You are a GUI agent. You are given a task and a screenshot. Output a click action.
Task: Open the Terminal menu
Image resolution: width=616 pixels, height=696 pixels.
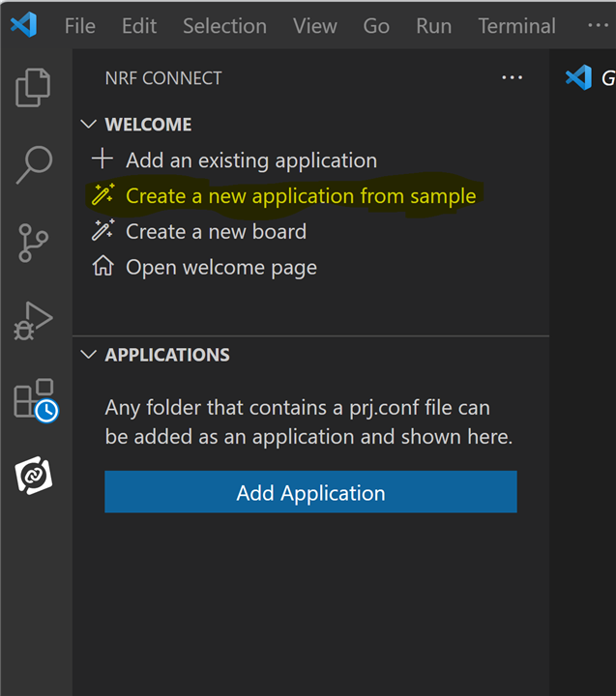click(517, 26)
